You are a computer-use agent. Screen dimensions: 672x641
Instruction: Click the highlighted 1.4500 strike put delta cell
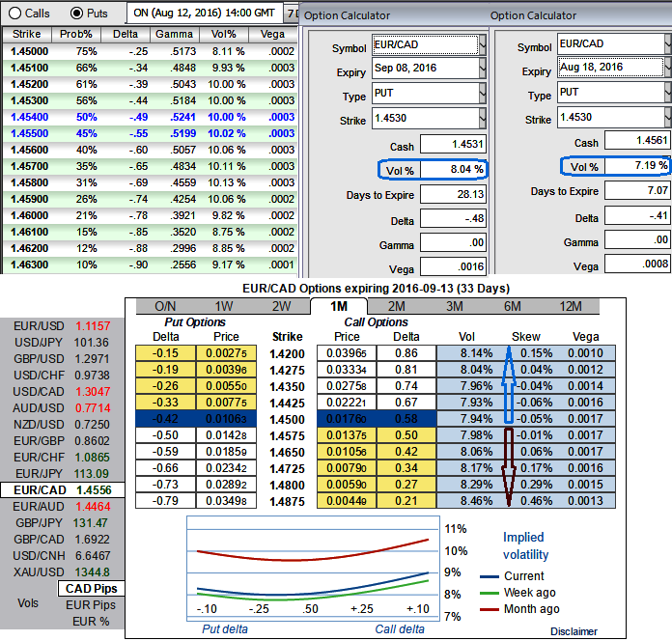pyautogui.click(x=166, y=420)
